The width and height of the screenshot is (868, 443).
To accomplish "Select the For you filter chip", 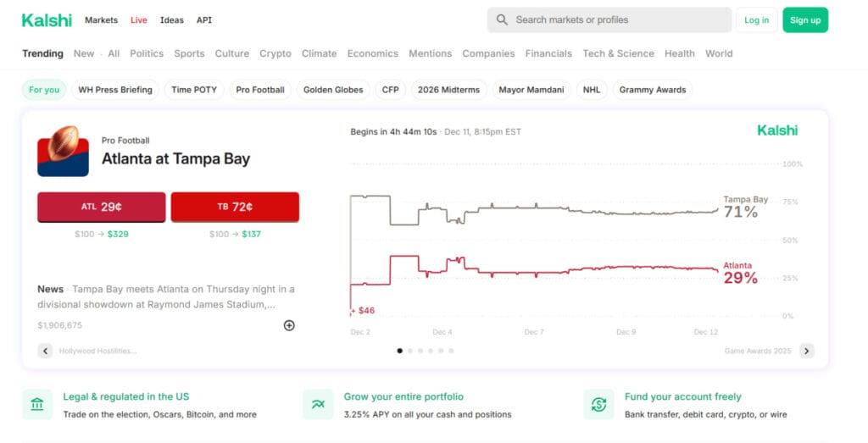I will (44, 90).
